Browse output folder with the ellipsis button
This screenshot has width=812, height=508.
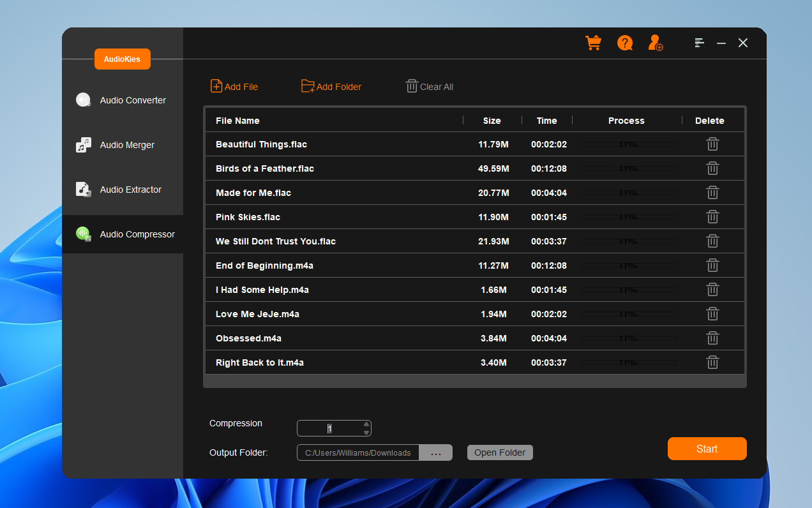pos(436,453)
